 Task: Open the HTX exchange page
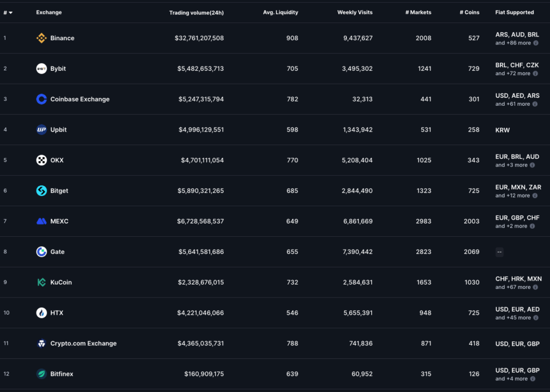[57, 313]
